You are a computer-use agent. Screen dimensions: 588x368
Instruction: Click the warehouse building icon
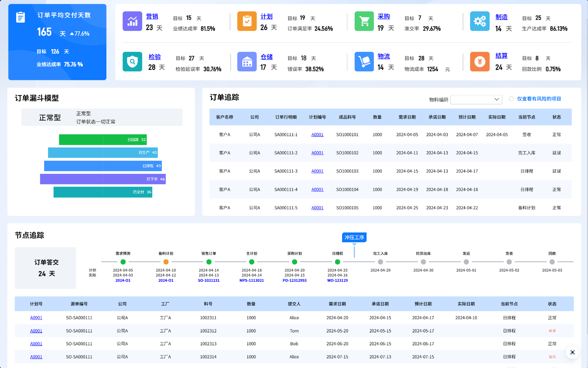(247, 62)
